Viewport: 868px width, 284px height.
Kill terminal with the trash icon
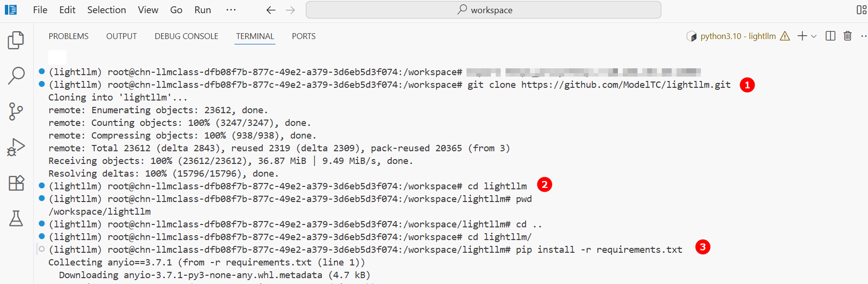pyautogui.click(x=847, y=36)
